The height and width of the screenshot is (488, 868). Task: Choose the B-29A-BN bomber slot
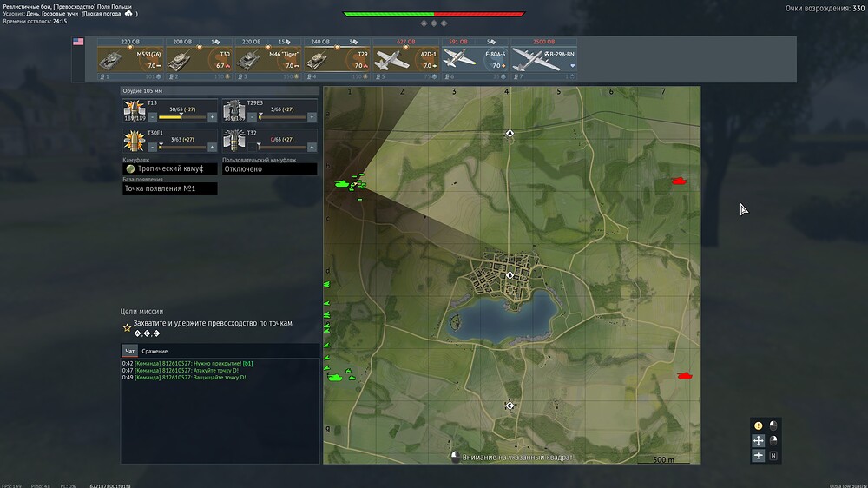click(x=544, y=59)
